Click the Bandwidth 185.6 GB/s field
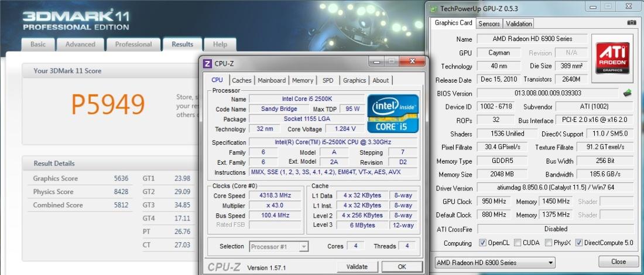644x275 pixels. (x=605, y=174)
